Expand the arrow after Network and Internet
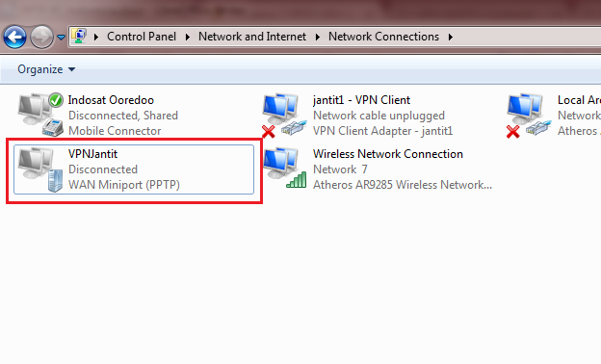This screenshot has height=364, width=601. pos(318,37)
